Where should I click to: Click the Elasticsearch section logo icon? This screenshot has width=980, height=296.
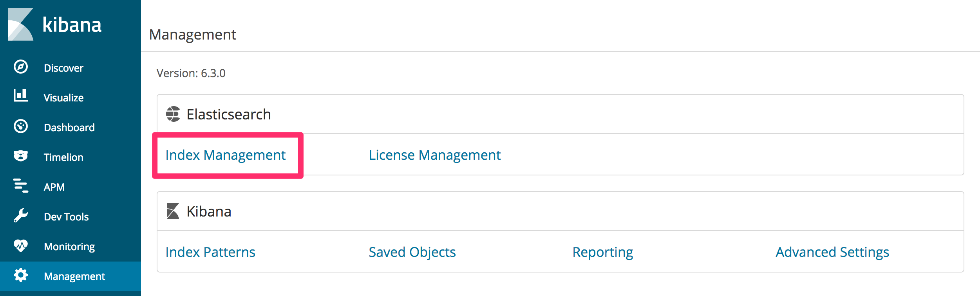tap(173, 114)
